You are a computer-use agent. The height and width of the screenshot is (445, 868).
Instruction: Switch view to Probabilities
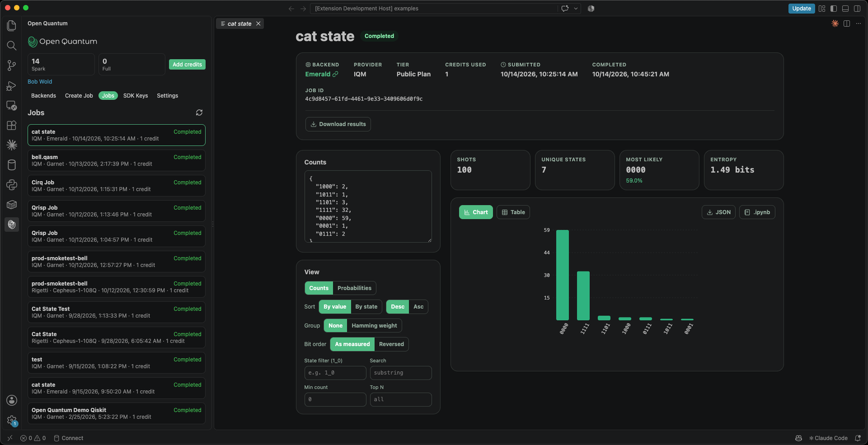tap(354, 288)
